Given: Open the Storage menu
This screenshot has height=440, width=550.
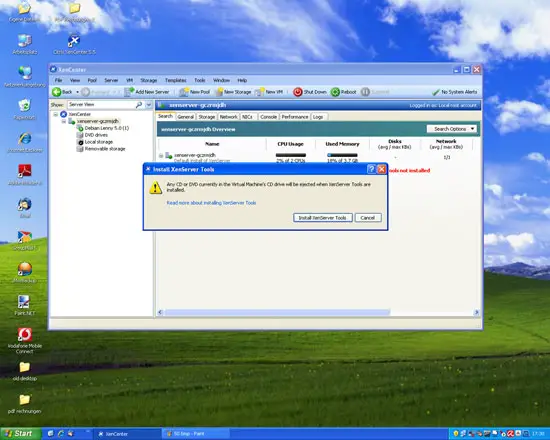Looking at the screenshot, I should click(149, 80).
